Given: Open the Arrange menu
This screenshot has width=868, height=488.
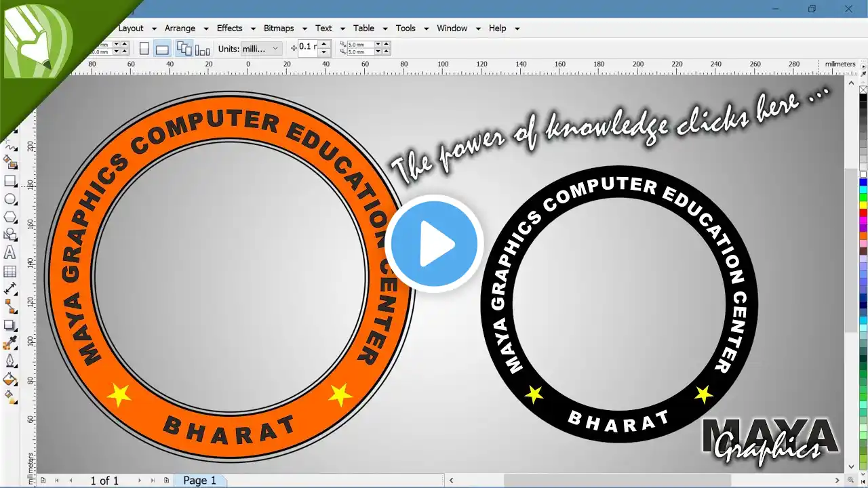Looking at the screenshot, I should point(180,28).
